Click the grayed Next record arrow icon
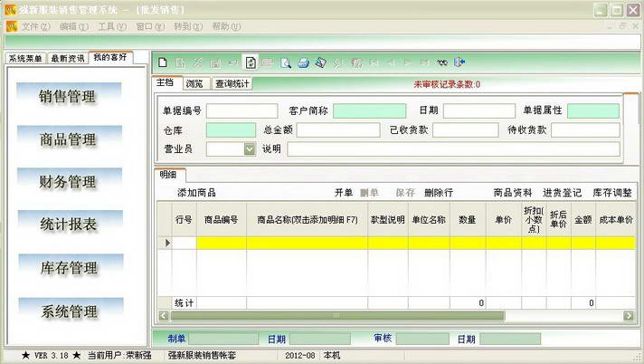This screenshot has height=364, width=644. click(x=408, y=62)
